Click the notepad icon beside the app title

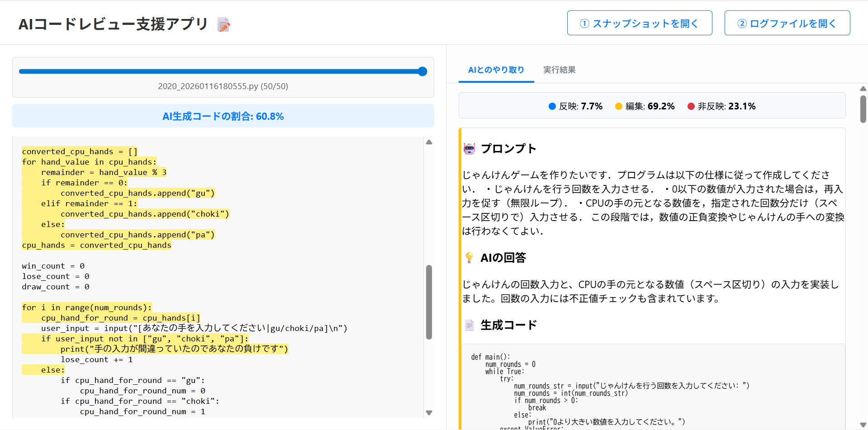click(x=223, y=24)
